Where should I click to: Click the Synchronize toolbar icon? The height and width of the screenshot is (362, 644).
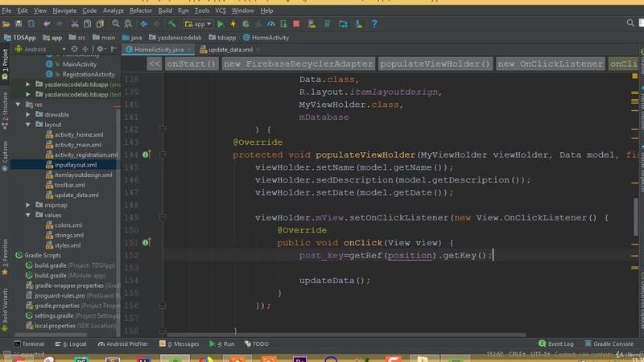tap(31, 24)
